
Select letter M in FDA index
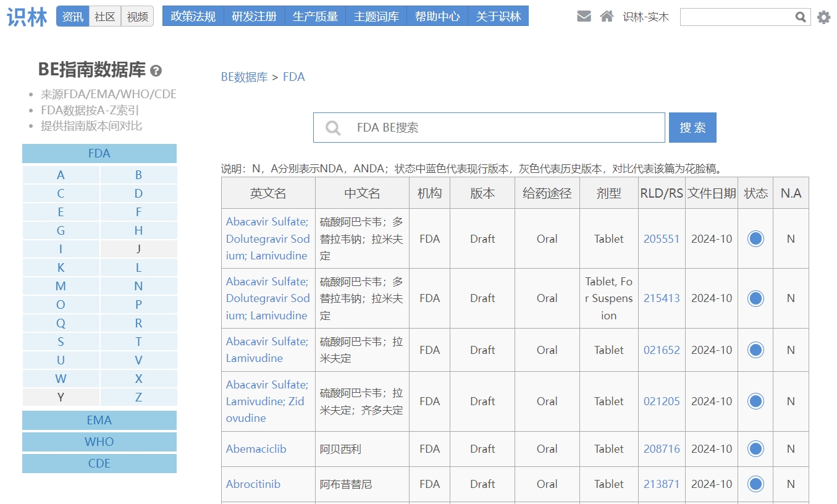click(x=61, y=287)
